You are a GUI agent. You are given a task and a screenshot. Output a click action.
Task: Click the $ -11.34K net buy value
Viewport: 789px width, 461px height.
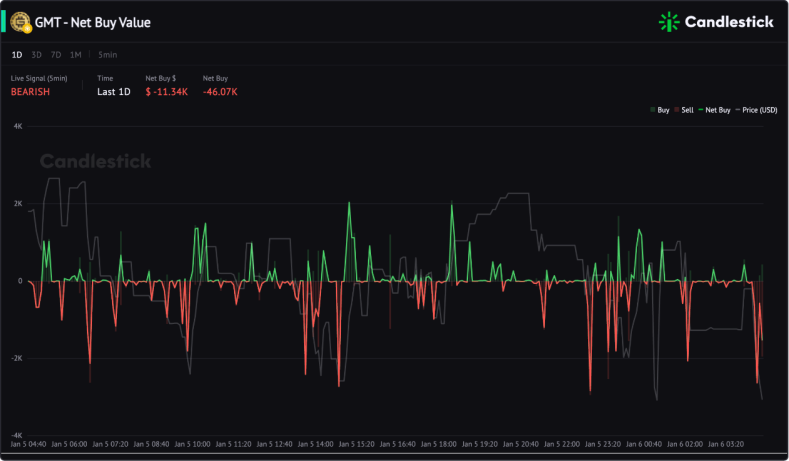pos(167,92)
